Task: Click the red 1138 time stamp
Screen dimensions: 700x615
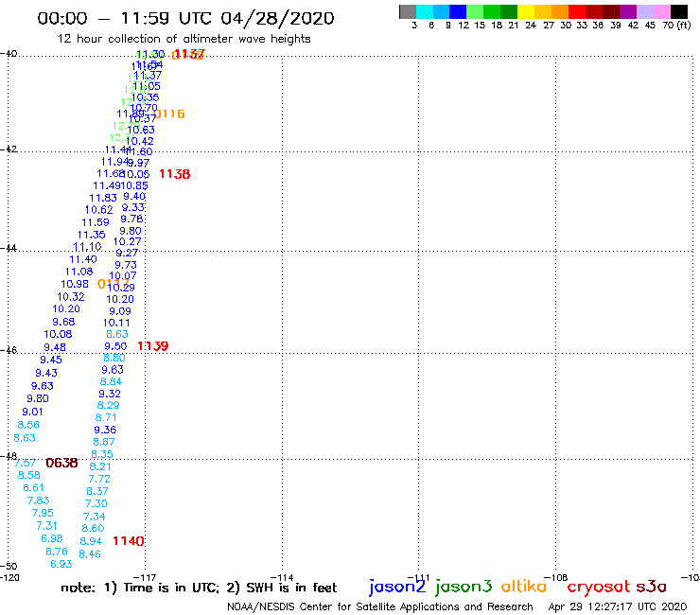Action: (175, 174)
